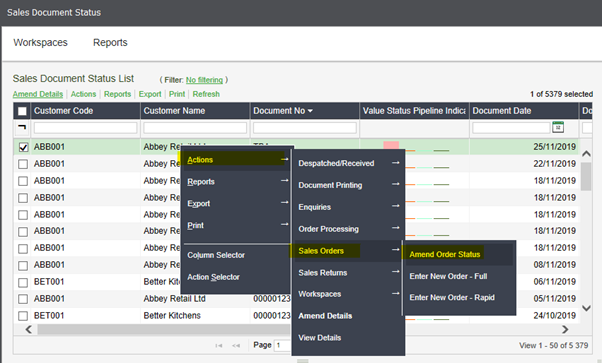Click the Customer Code filter field
602x363 pixels.
pyautogui.click(x=85, y=128)
